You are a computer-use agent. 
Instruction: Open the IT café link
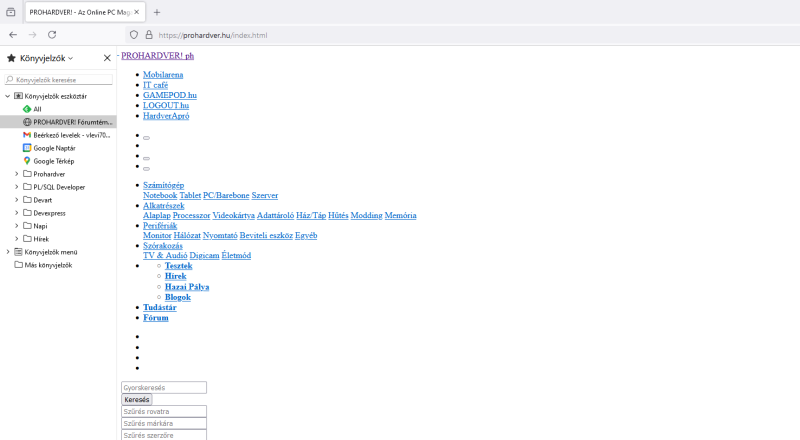click(x=155, y=85)
